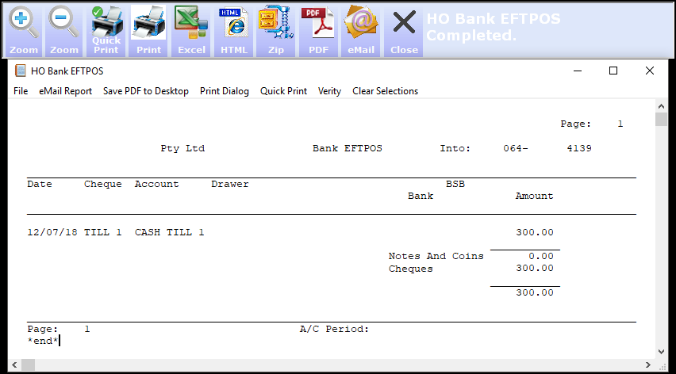676x374 pixels.
Task: Save the report using PDF icon
Action: click(x=318, y=31)
